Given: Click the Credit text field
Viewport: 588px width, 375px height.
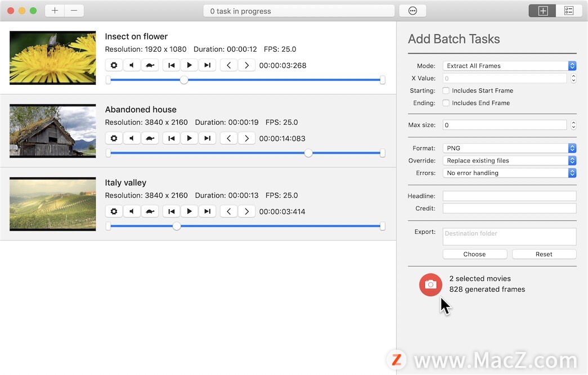Looking at the screenshot, I should pyautogui.click(x=509, y=208).
